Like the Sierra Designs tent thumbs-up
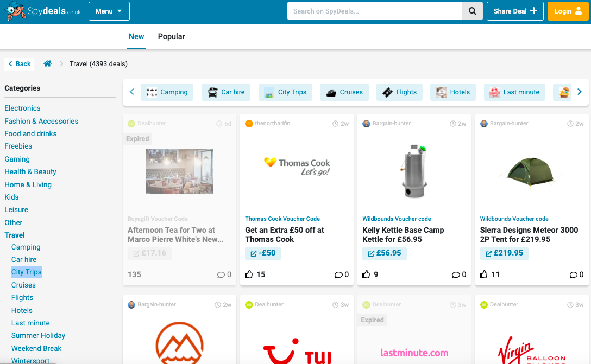The height and width of the screenshot is (364, 591). pos(484,274)
